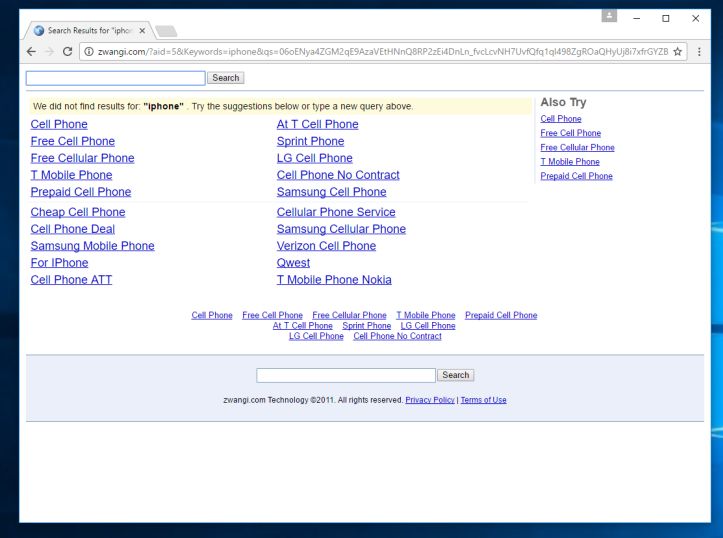Open Free Cellular Phone main result link

(x=83, y=158)
